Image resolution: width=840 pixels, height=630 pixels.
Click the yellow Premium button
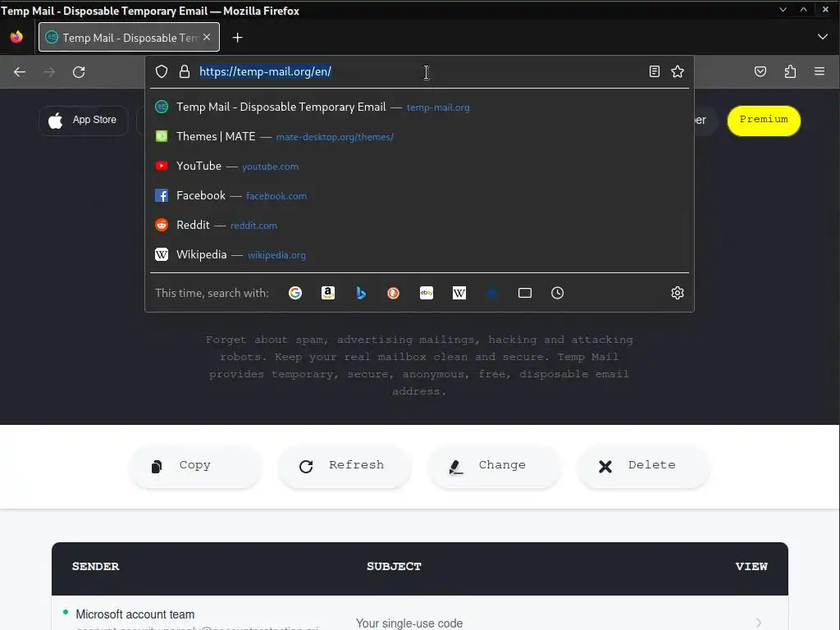764,121
